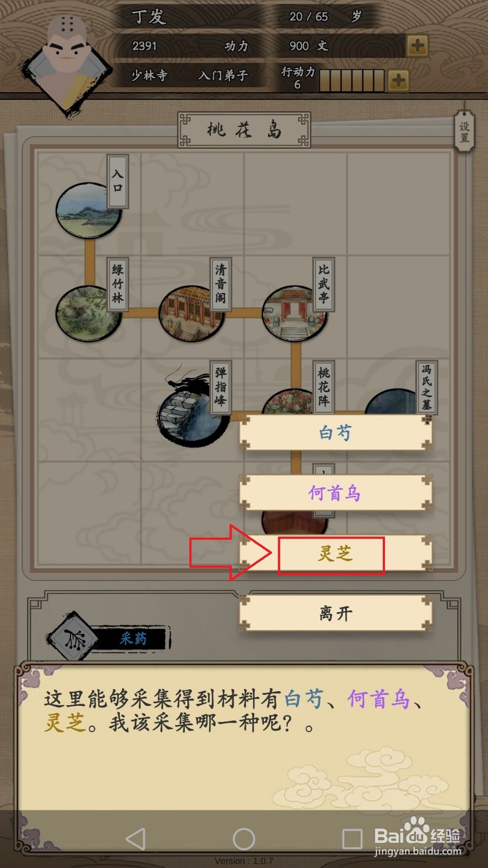This screenshot has width=488, height=868.
Task: Tap the plus icon next to 900 文
Action: (417, 46)
